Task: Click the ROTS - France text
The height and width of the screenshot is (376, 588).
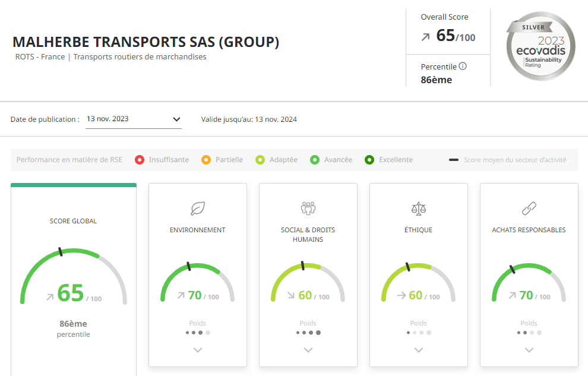Action: (40, 56)
